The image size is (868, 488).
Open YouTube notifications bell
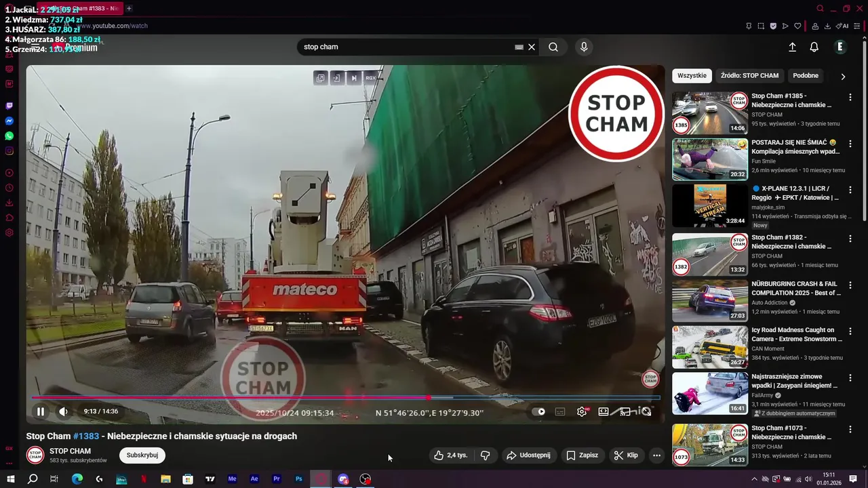click(x=814, y=47)
